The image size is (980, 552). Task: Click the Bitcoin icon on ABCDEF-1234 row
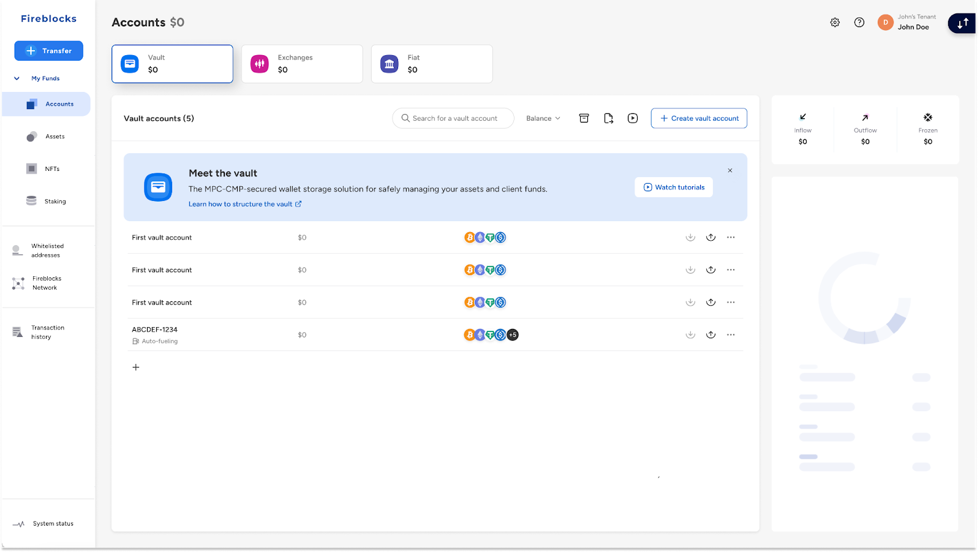(x=469, y=335)
